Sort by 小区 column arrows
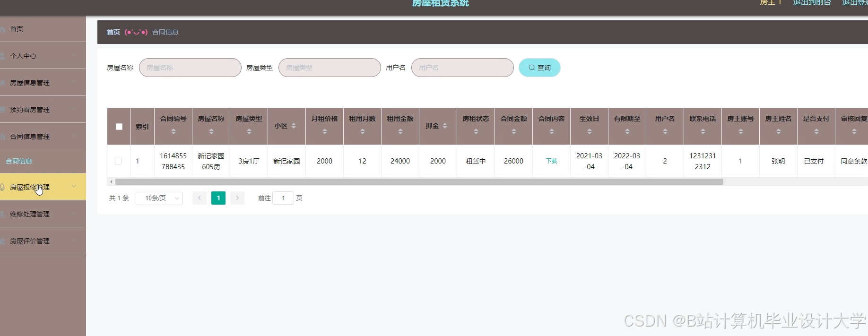 point(294,126)
